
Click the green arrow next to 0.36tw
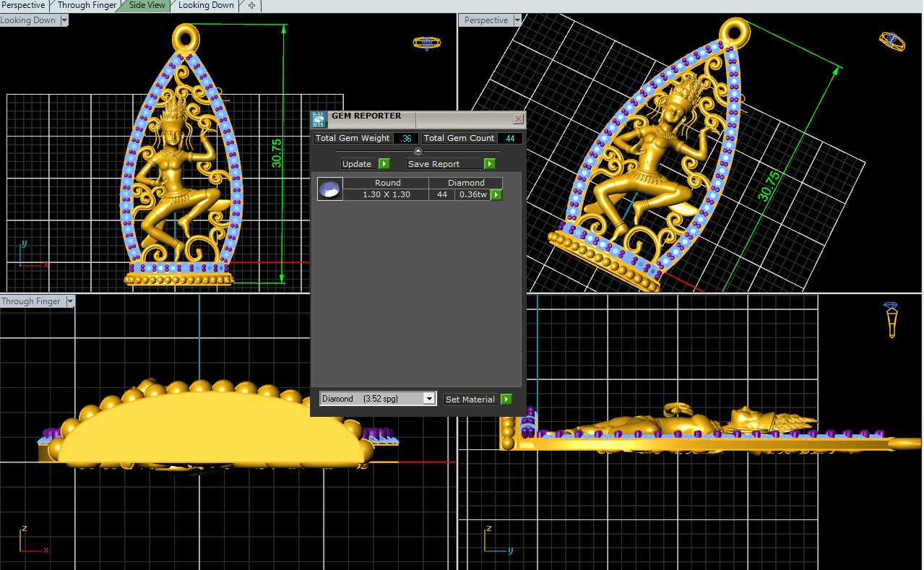496,195
